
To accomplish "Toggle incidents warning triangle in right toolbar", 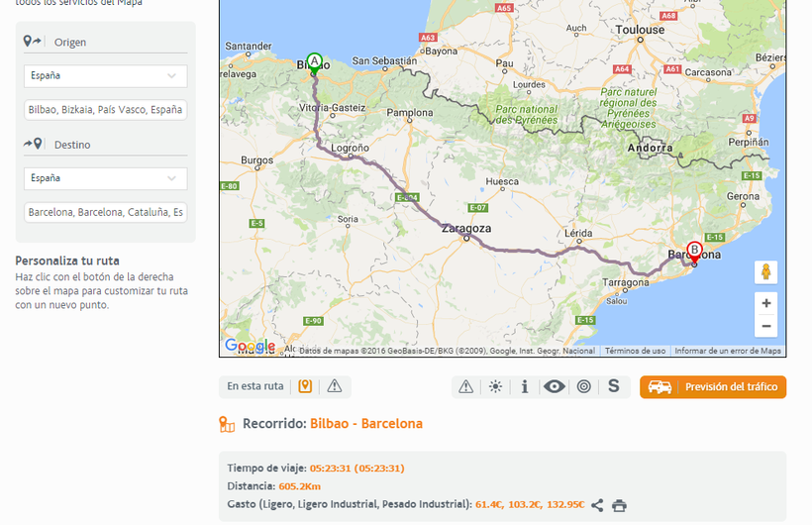I will (x=465, y=386).
